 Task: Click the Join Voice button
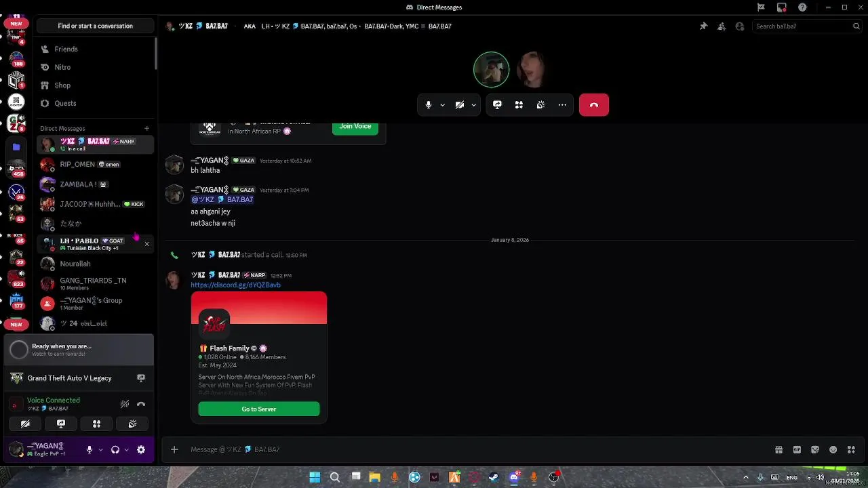tap(355, 126)
